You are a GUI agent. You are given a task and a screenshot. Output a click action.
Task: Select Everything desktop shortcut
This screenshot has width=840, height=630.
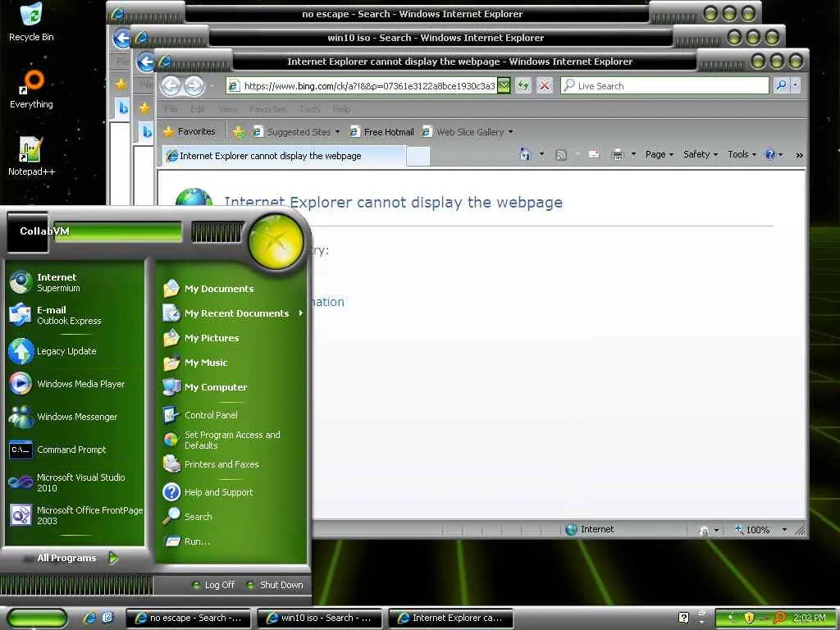31,89
